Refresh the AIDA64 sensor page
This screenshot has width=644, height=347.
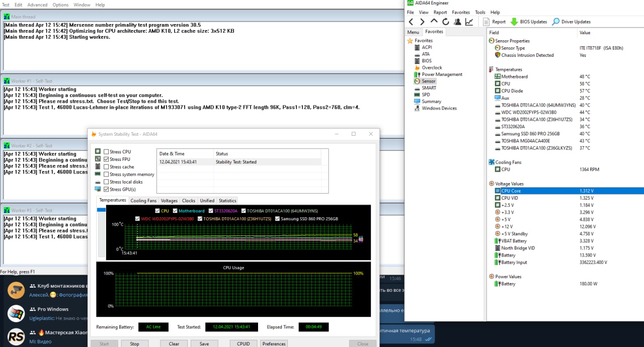(445, 22)
